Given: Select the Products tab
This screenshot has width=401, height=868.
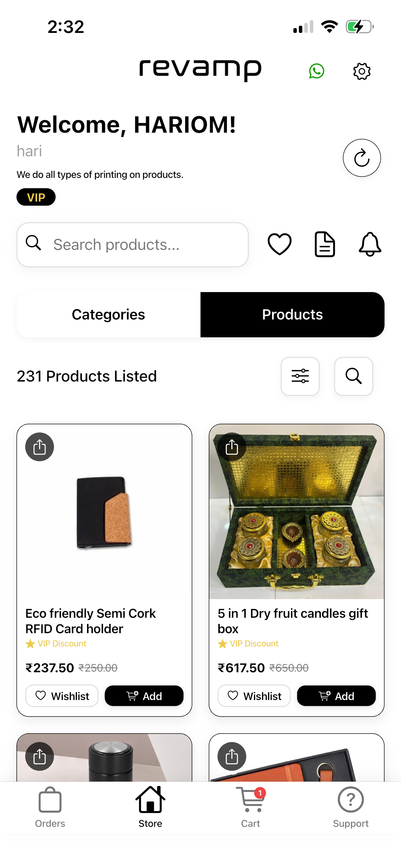Looking at the screenshot, I should click(x=292, y=315).
